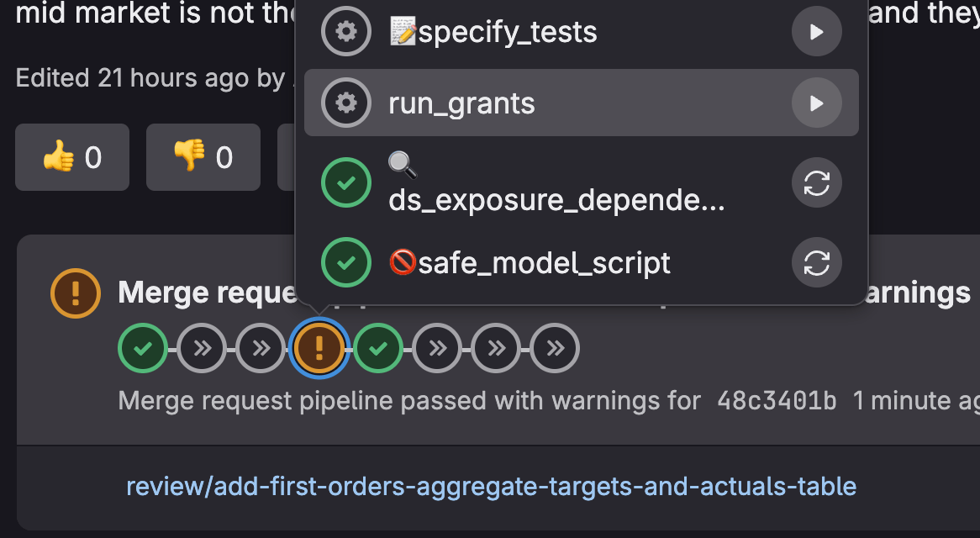The height and width of the screenshot is (538, 980).
Task: Open commit 48c3401b link
Action: (777, 400)
